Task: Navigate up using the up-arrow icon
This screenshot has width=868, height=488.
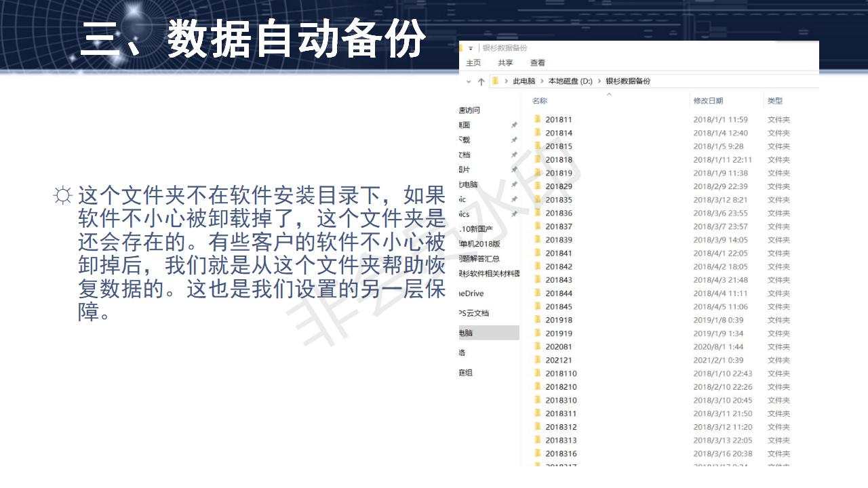Action: [480, 81]
